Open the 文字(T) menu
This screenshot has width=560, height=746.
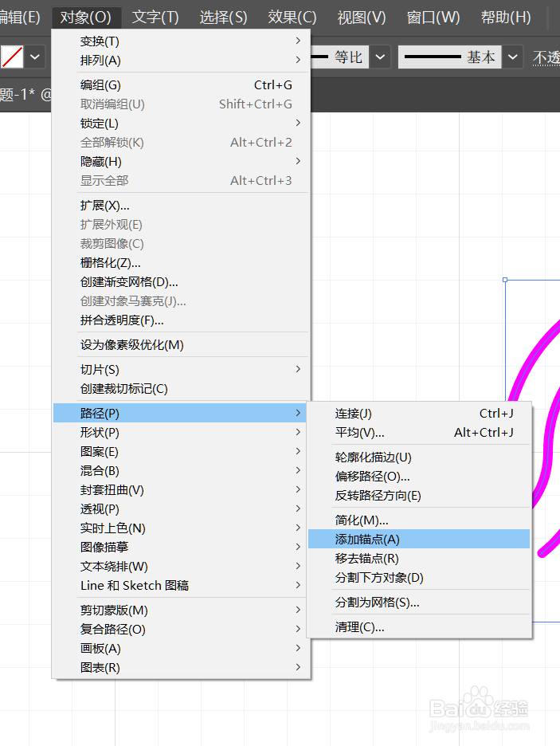click(155, 18)
